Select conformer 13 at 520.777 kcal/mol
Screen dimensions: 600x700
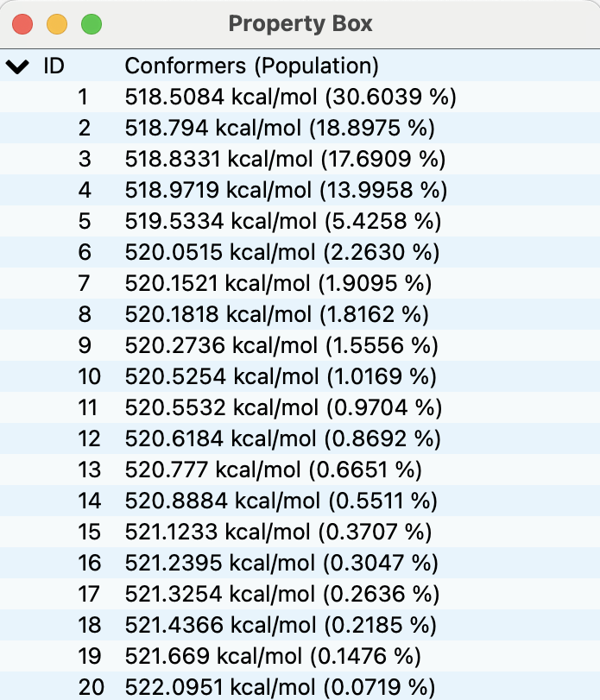[x=274, y=470]
